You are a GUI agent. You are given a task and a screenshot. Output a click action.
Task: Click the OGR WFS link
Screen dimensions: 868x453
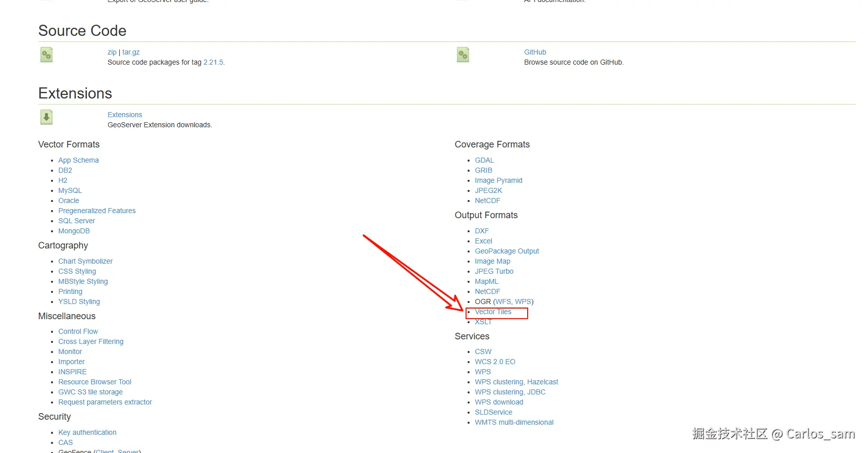pyautogui.click(x=503, y=301)
